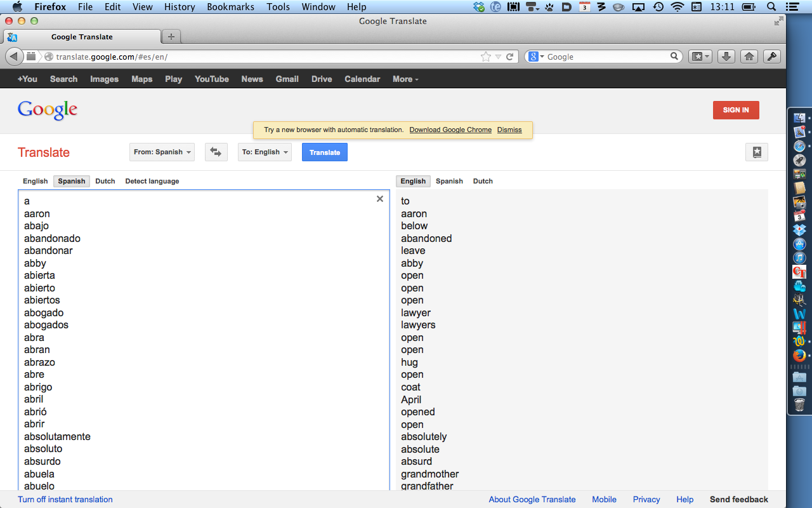Screen dimensions: 812x508
Task: Bookmark this page with star icon
Action: [x=486, y=57]
